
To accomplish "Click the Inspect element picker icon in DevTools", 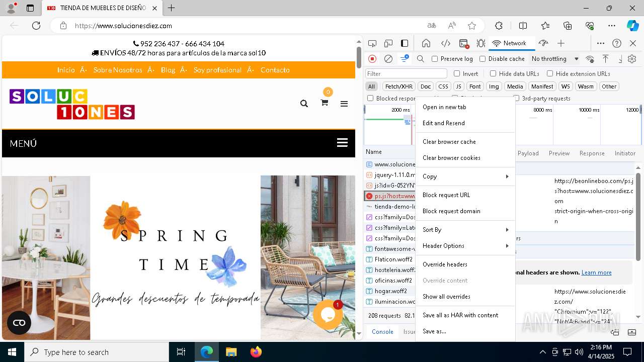I will coord(372,43).
